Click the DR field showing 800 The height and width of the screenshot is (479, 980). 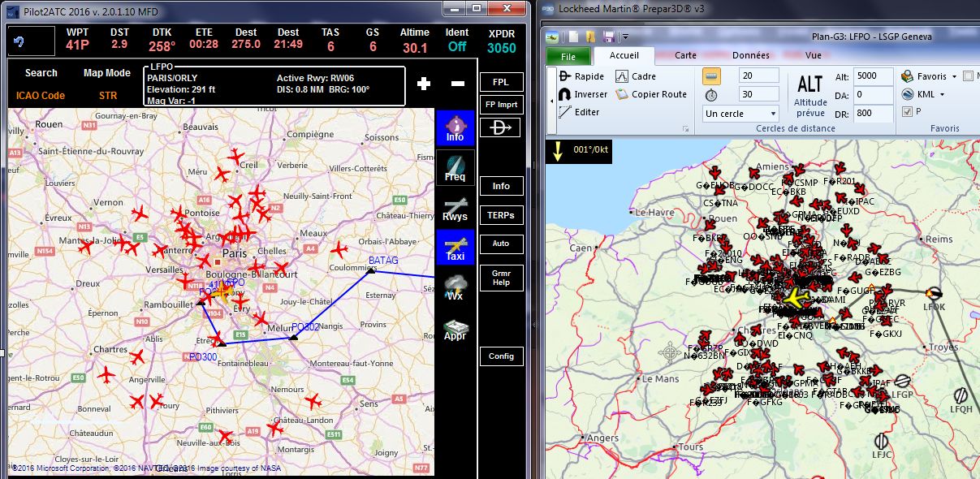point(873,113)
